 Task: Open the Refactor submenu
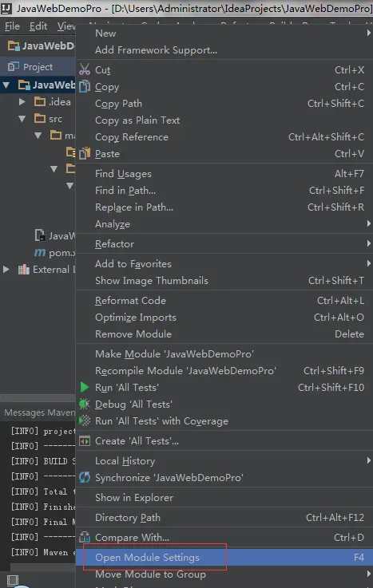[224, 244]
